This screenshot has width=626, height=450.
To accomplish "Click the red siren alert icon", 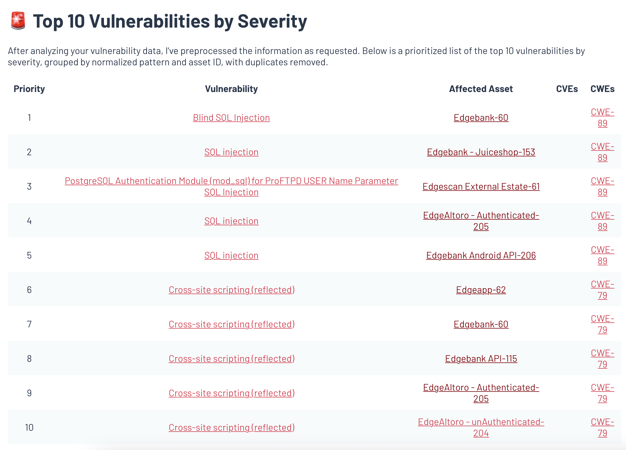I will (18, 21).
